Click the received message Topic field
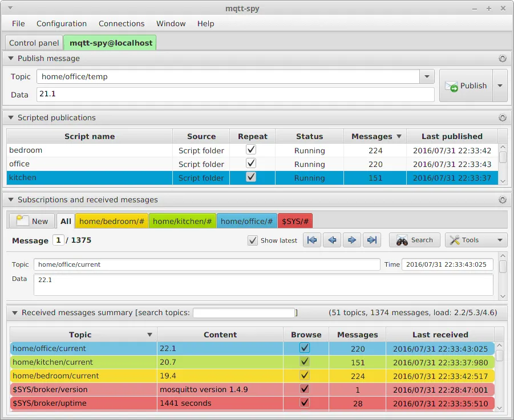Image resolution: width=514 pixels, height=420 pixels. (207, 264)
